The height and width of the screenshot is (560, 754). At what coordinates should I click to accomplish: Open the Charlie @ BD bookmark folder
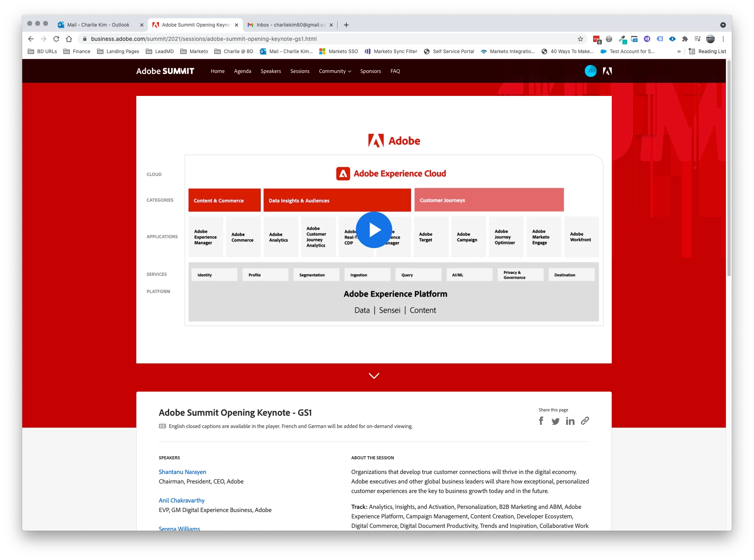[234, 52]
